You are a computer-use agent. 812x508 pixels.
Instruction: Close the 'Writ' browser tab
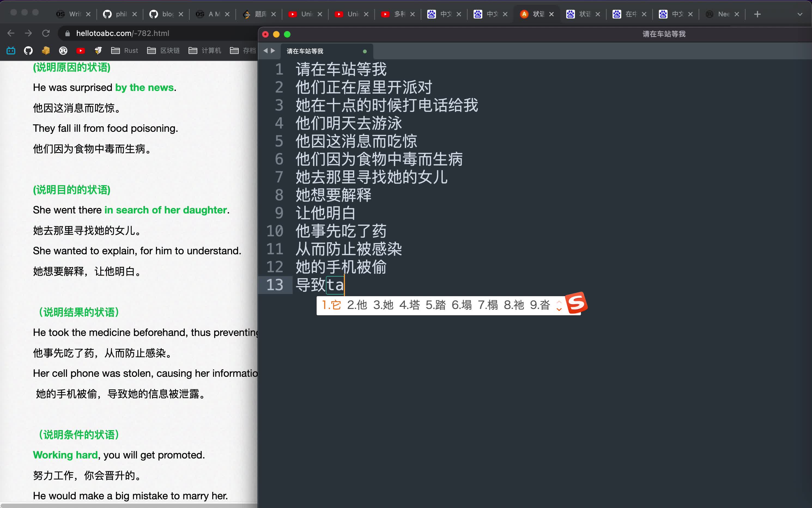tap(89, 14)
